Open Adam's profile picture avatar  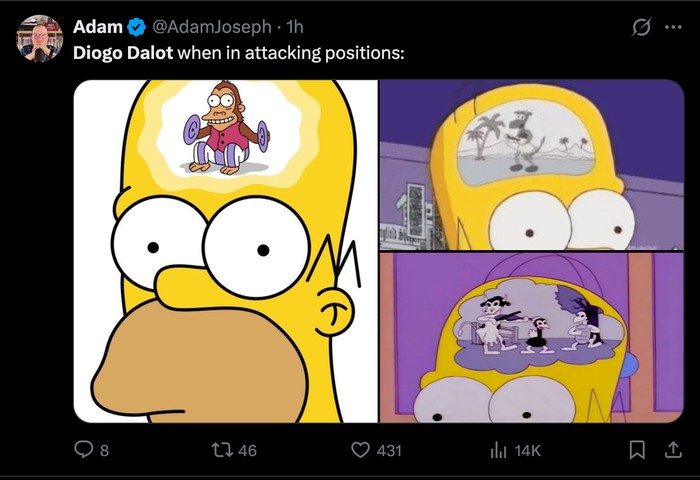38,38
